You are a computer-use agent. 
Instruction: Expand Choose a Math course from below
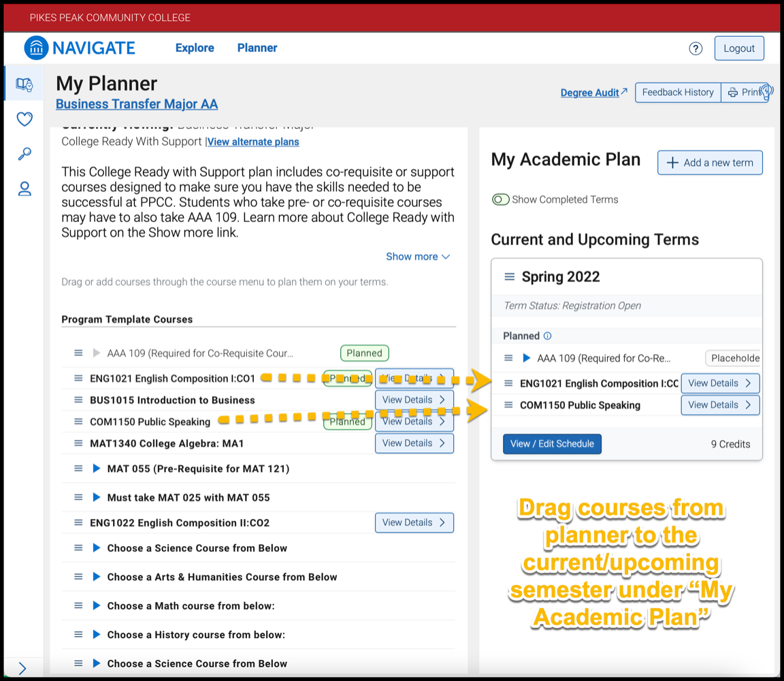[97, 605]
